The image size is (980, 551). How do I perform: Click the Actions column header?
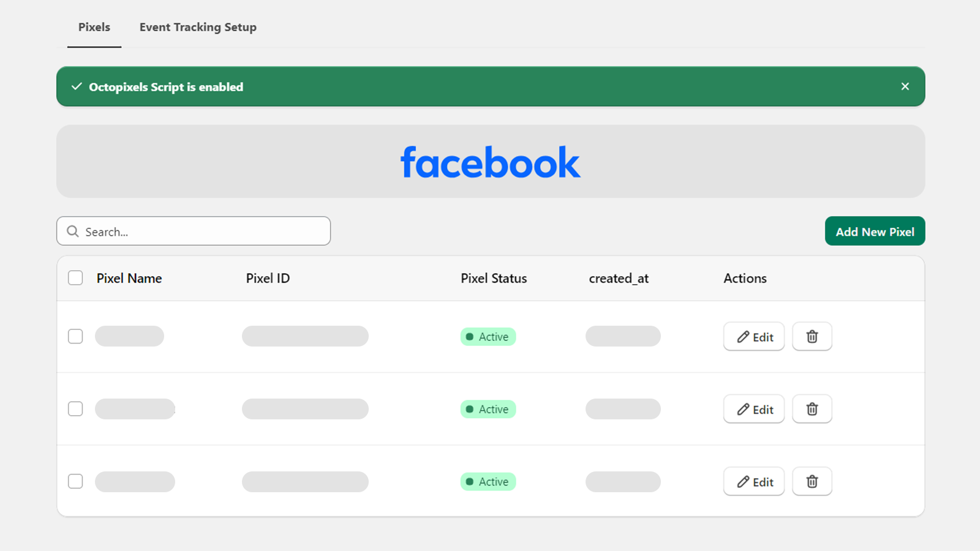coord(745,278)
